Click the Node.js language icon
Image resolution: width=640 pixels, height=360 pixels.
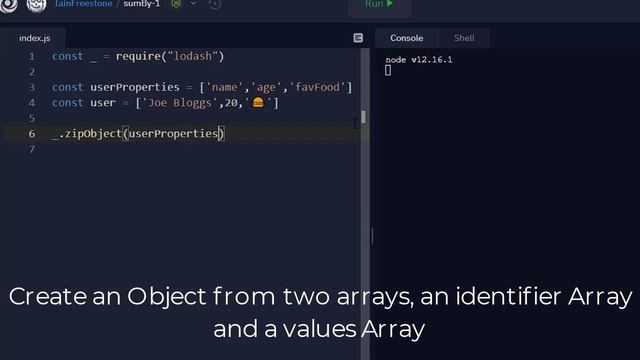[176, 4]
